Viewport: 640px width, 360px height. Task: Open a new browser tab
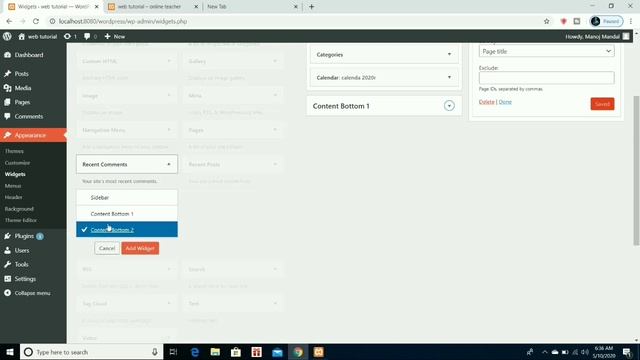[x=311, y=7]
